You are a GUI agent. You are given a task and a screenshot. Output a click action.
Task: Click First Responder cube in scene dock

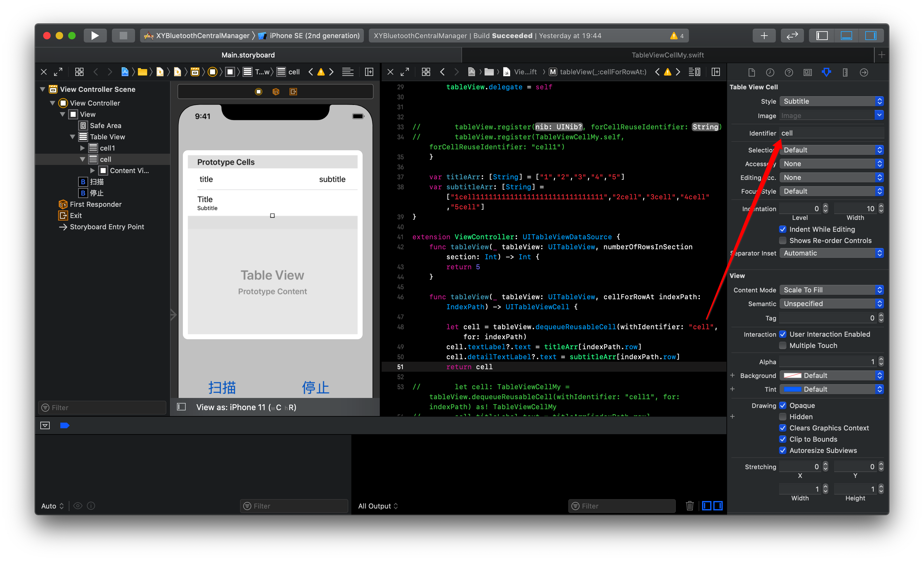coord(276,92)
